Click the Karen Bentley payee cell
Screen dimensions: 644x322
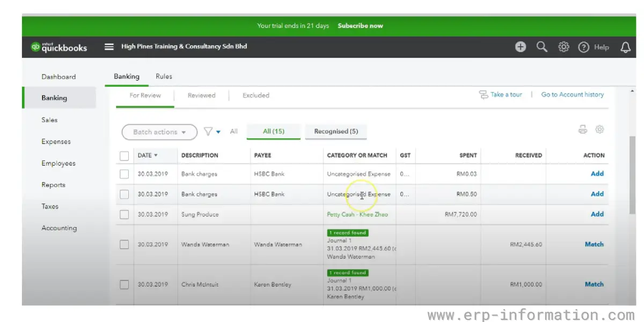click(x=273, y=284)
